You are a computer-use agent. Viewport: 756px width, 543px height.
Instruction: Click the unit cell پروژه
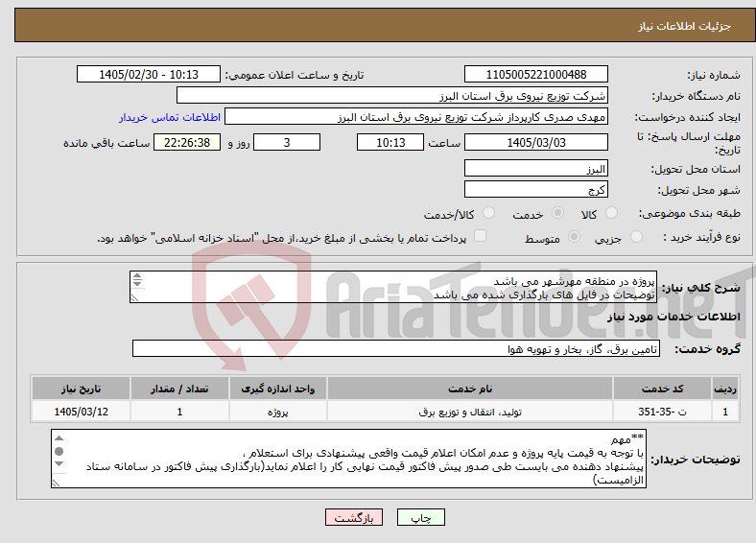[x=278, y=412]
